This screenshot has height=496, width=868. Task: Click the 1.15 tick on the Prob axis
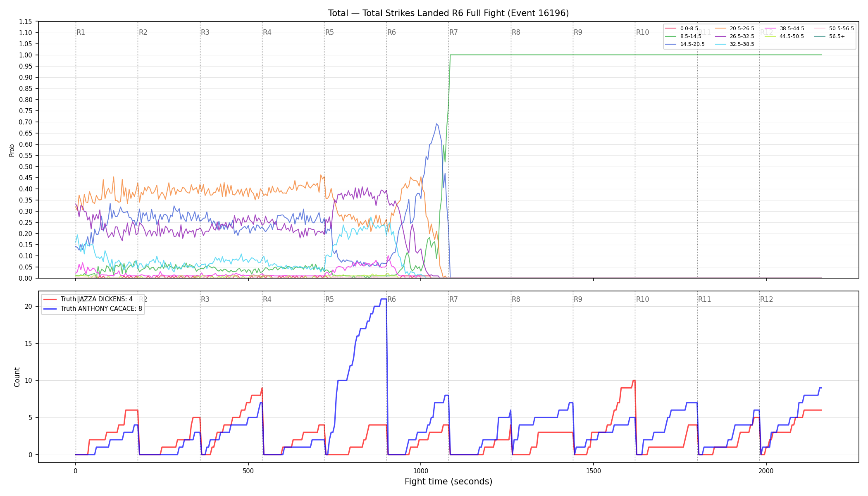click(x=26, y=21)
